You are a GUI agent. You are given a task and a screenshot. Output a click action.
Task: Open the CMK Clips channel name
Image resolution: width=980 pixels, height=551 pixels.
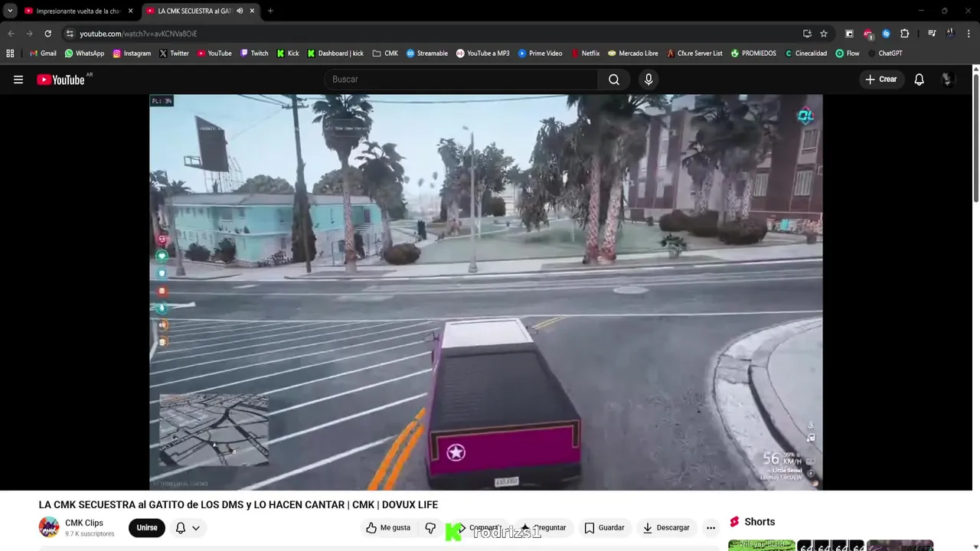[x=84, y=523]
